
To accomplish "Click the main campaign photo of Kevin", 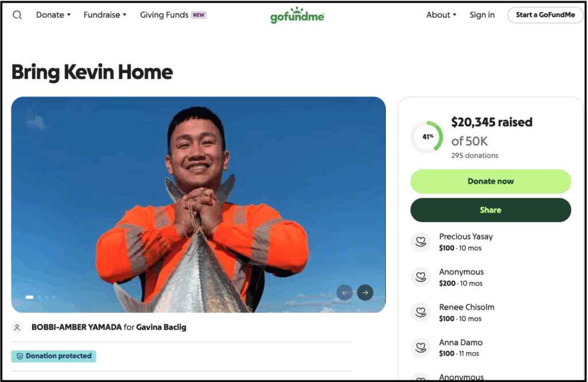I will [x=198, y=204].
